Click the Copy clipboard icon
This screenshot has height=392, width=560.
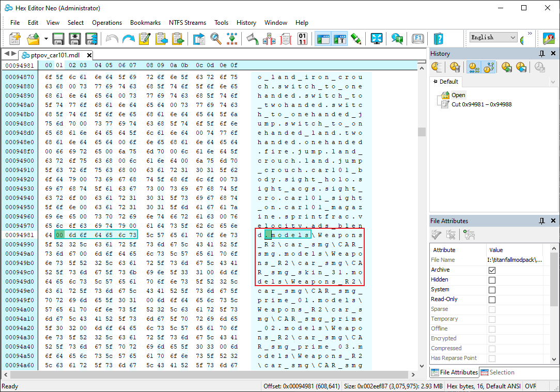point(161,39)
